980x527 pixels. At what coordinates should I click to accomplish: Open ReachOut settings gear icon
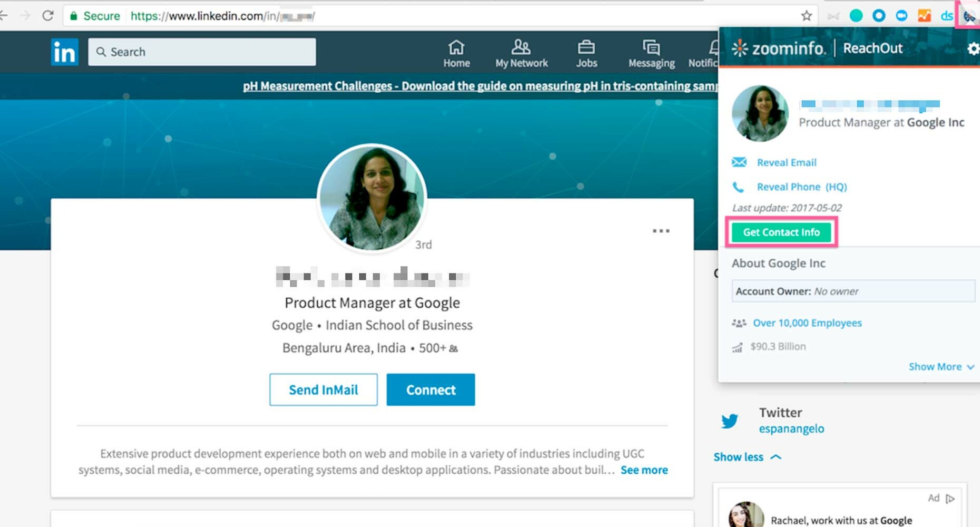coord(973,48)
